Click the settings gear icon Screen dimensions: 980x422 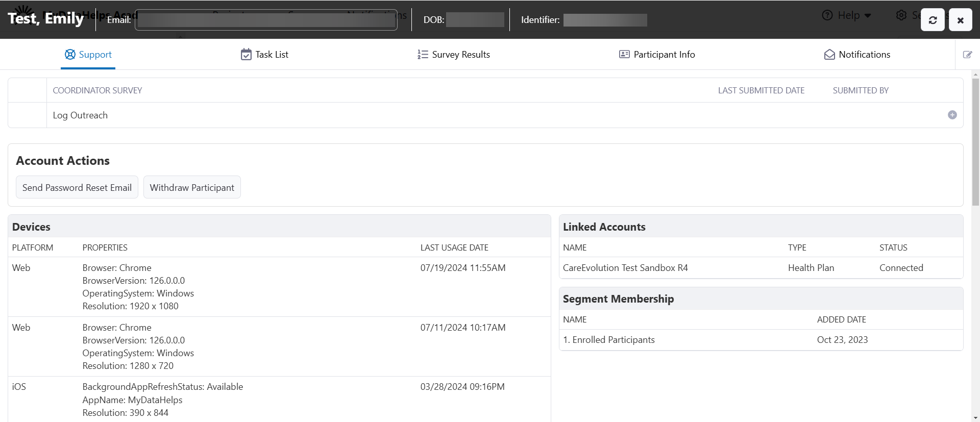(901, 15)
